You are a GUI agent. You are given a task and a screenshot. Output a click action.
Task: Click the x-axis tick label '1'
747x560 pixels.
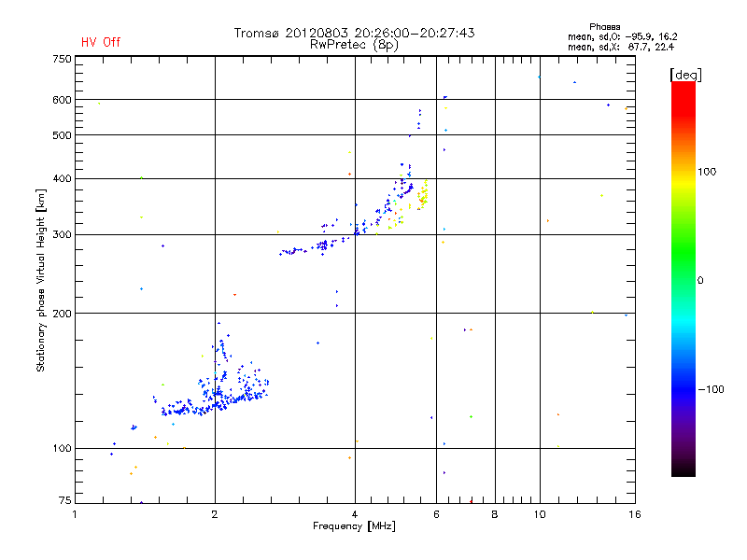[75, 514]
